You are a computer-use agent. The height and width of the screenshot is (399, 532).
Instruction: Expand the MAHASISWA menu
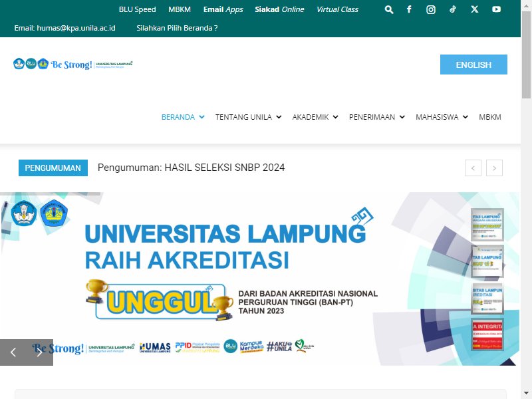coord(442,117)
